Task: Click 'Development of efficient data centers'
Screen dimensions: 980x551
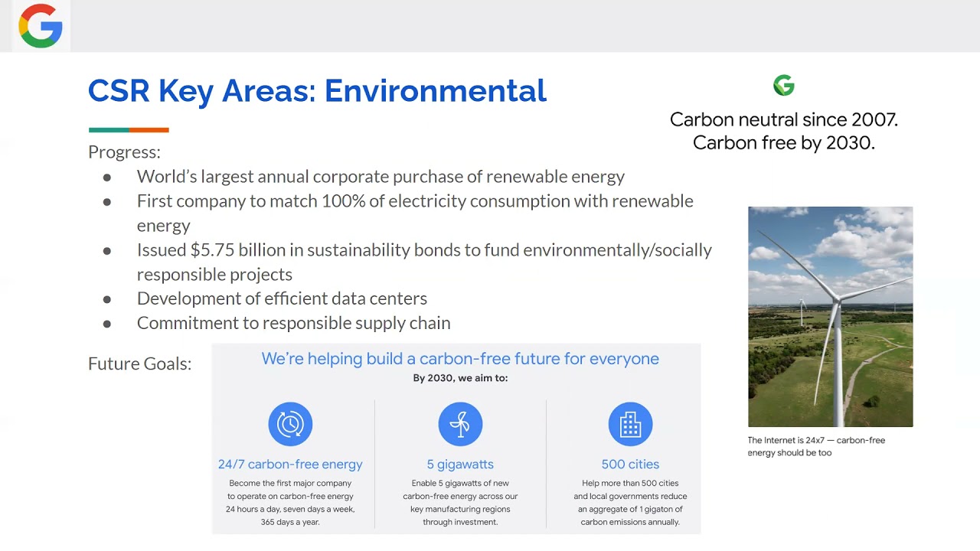Action: coord(282,298)
